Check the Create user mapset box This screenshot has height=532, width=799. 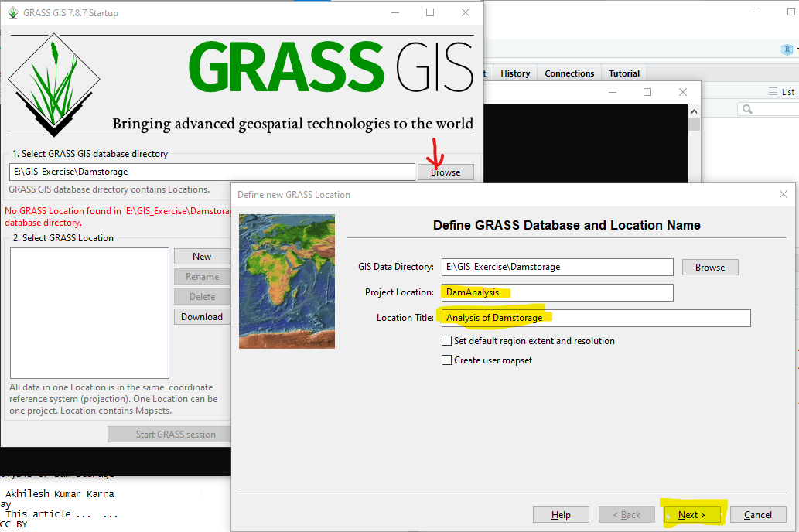pyautogui.click(x=446, y=360)
